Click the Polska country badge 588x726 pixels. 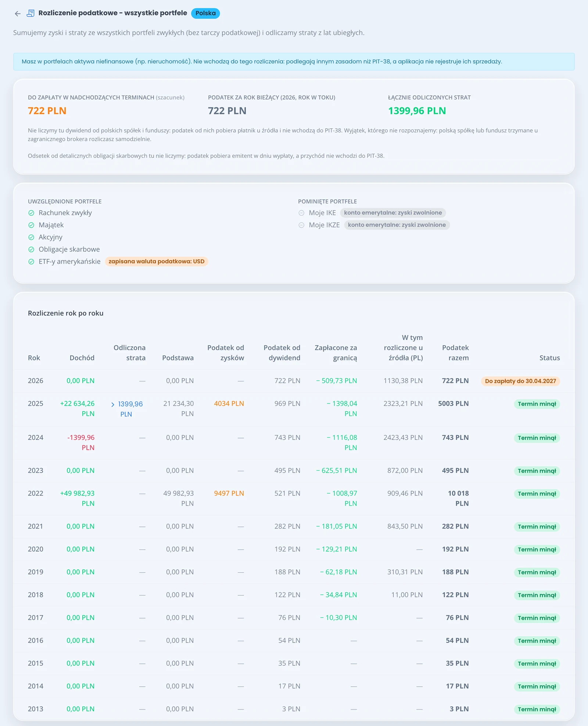[205, 13]
